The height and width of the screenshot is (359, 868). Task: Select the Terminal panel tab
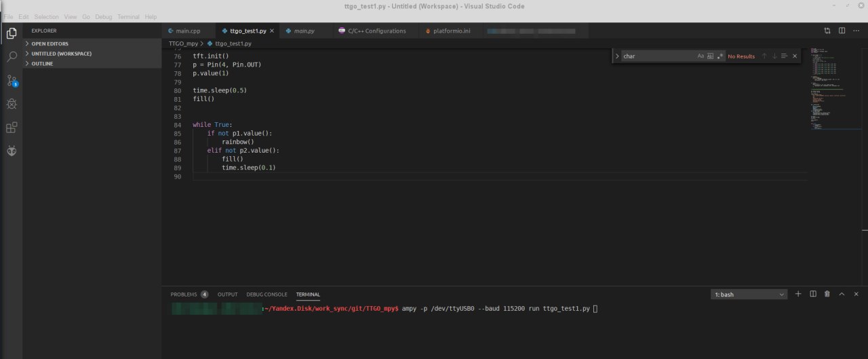click(308, 295)
